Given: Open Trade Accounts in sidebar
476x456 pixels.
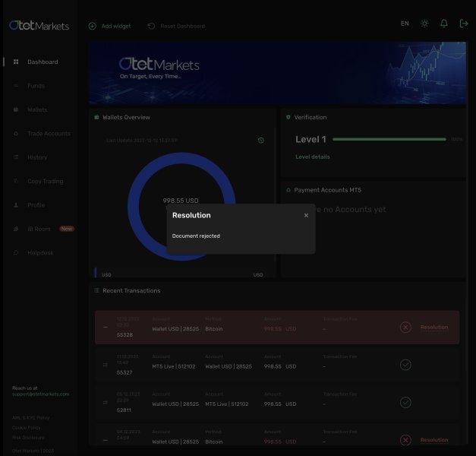Looking at the screenshot, I should 49,134.
